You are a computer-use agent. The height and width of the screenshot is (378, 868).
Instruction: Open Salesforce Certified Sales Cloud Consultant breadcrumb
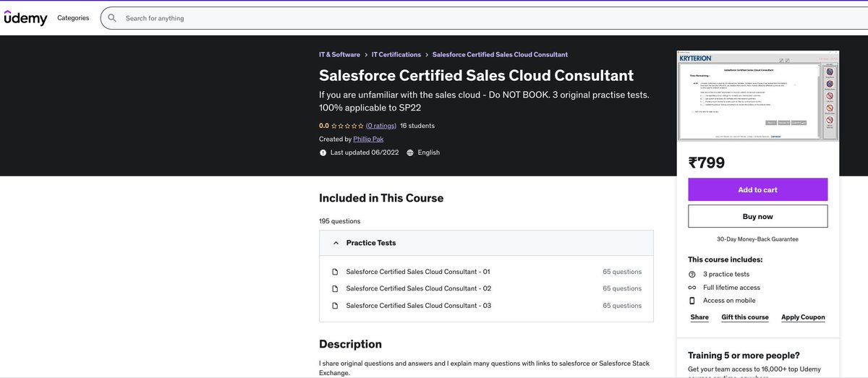point(500,55)
